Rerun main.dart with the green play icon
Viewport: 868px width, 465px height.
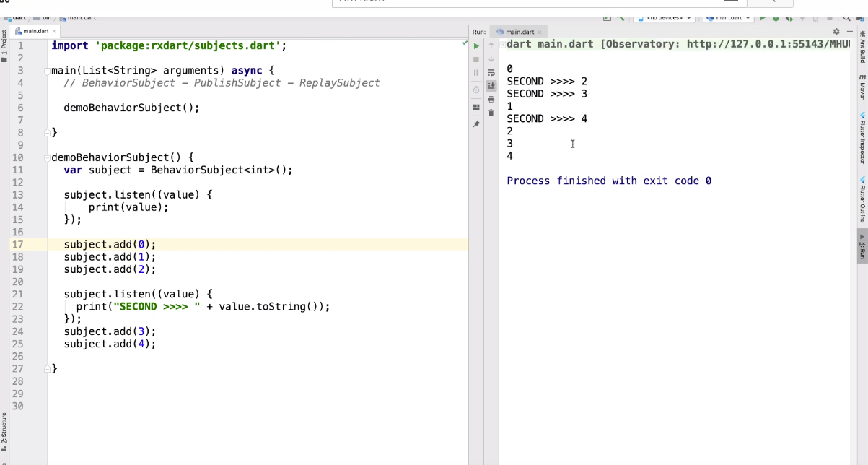click(476, 46)
